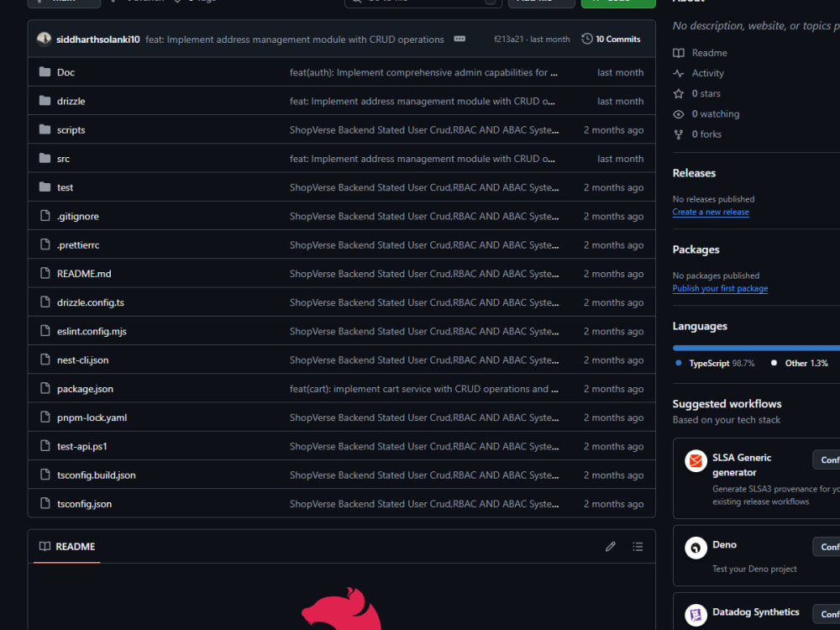840x630 pixels.
Task: Click the file icon beside .prettierrc
Action: pos(45,244)
